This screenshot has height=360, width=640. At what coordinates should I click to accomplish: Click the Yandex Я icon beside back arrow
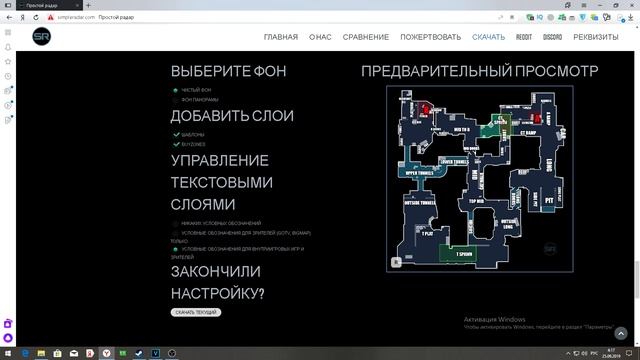coord(23,18)
